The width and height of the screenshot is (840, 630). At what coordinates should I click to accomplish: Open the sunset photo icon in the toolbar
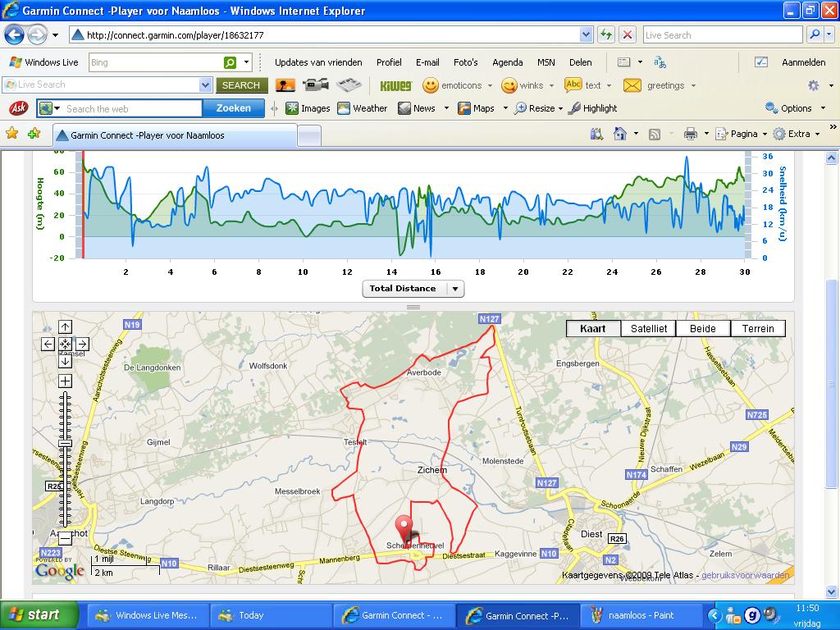pos(285,85)
